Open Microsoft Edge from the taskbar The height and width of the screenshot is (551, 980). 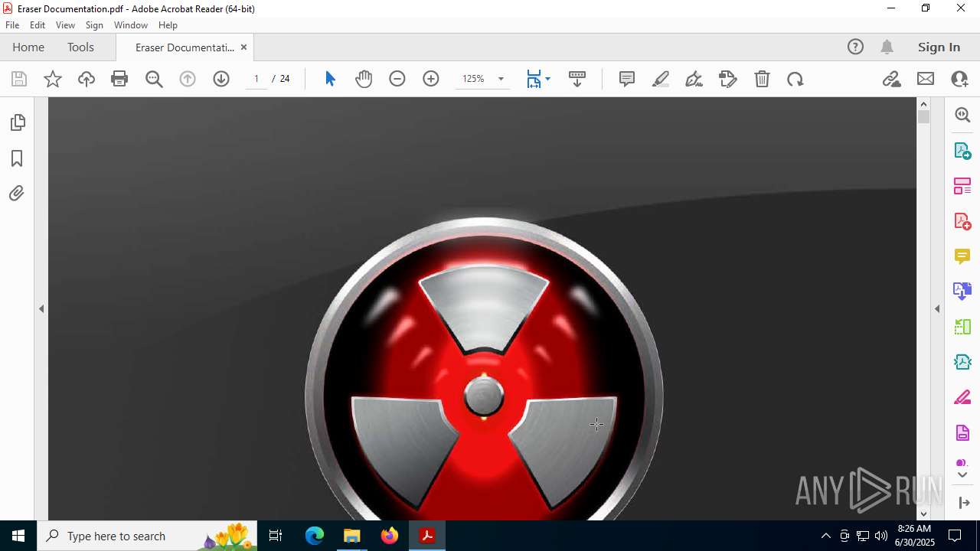pyautogui.click(x=315, y=536)
